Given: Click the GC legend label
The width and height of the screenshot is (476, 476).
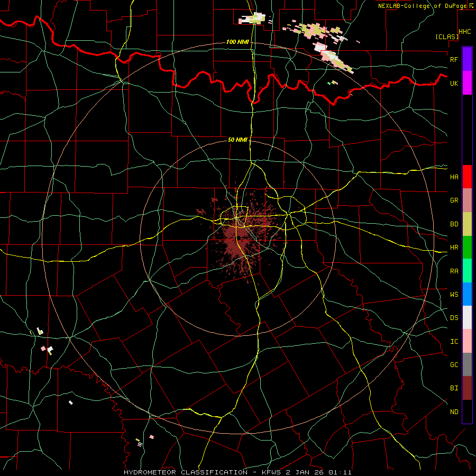Looking at the screenshot, I should pos(454,365).
